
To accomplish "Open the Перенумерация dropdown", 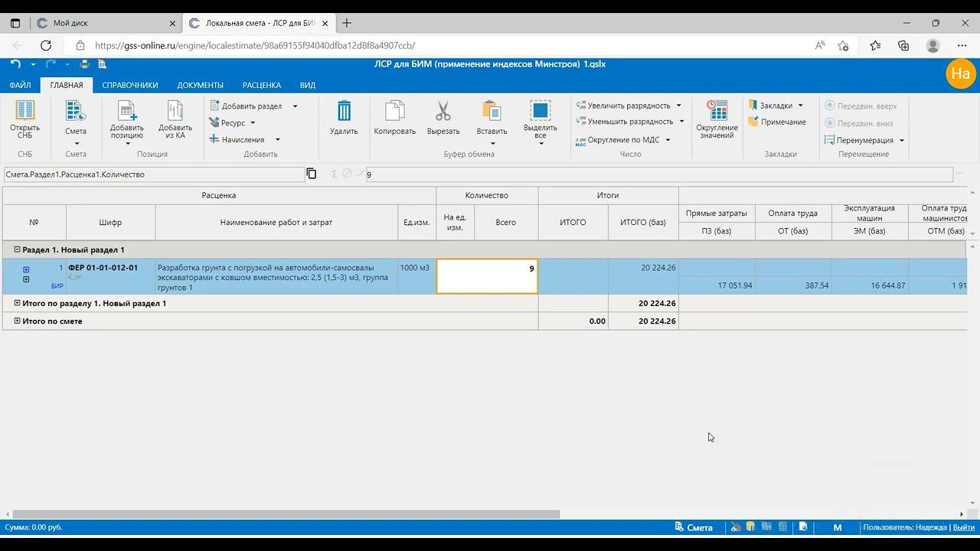I will pyautogui.click(x=901, y=141).
